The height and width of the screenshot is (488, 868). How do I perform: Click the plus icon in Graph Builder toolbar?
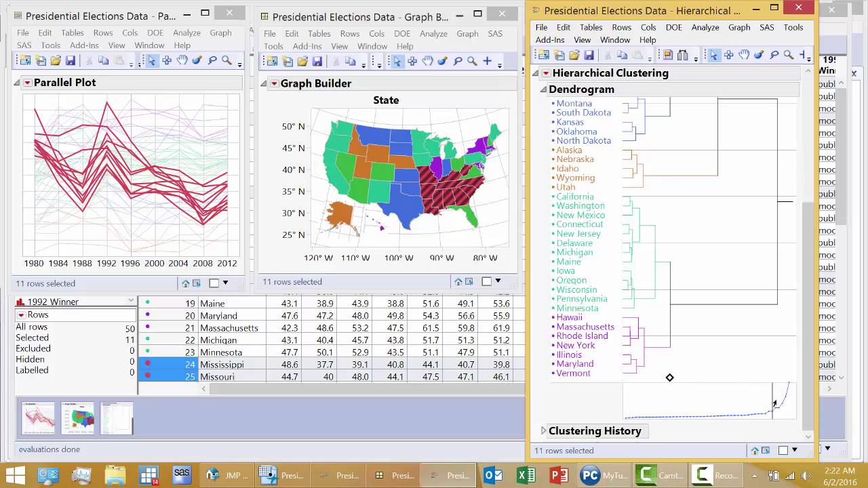click(487, 61)
